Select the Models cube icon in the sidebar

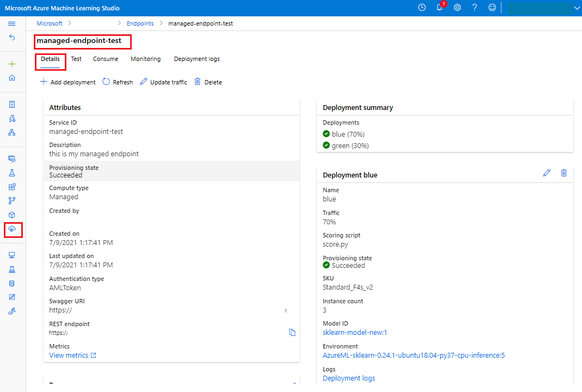(x=13, y=213)
